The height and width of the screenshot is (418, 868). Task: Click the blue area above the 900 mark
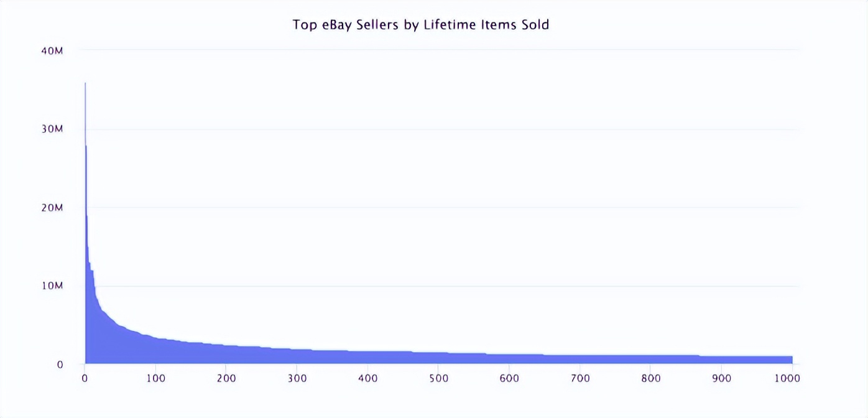(x=721, y=360)
